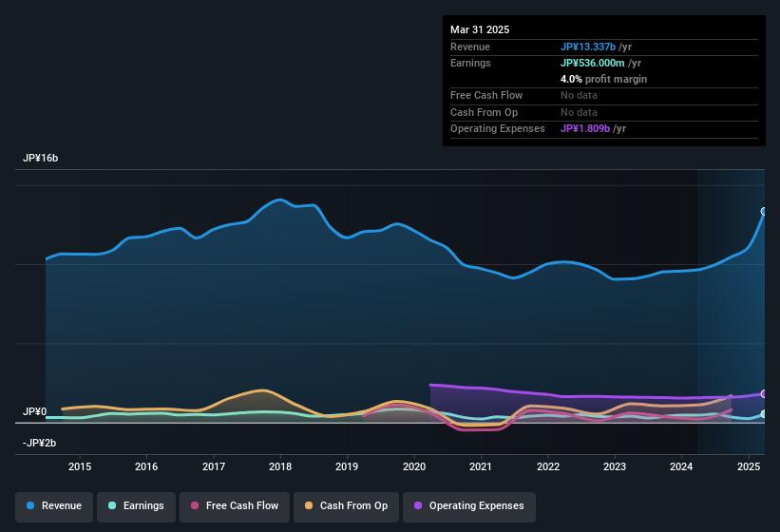
Task: Click the -JP¥2b y-axis label
Action: coord(39,443)
